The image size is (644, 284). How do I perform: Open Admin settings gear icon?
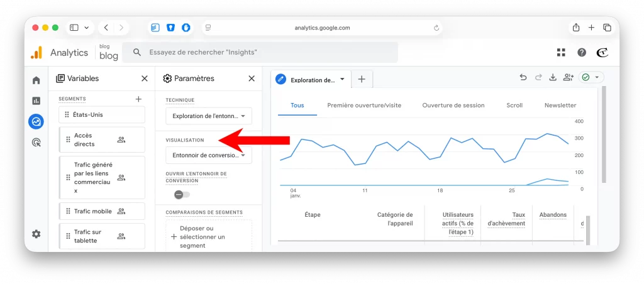36,234
